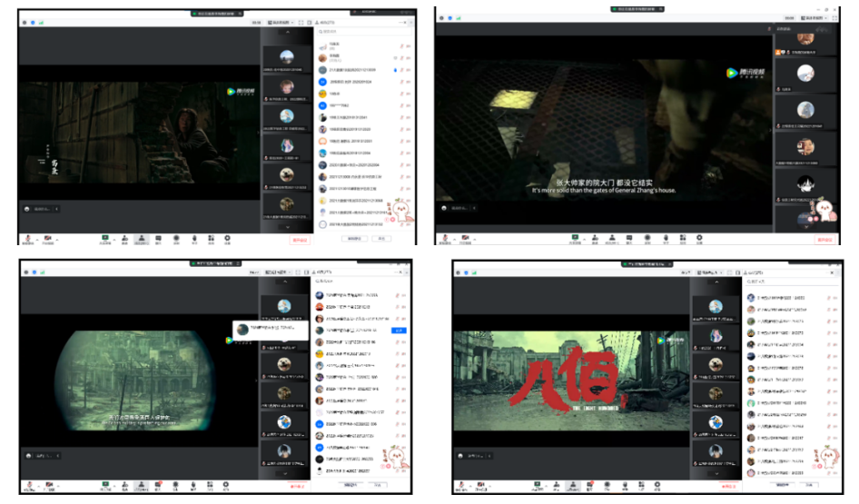The image size is (859, 504).
Task: Click manage members icon in General Zhang subtitle window
Action: (612, 238)
